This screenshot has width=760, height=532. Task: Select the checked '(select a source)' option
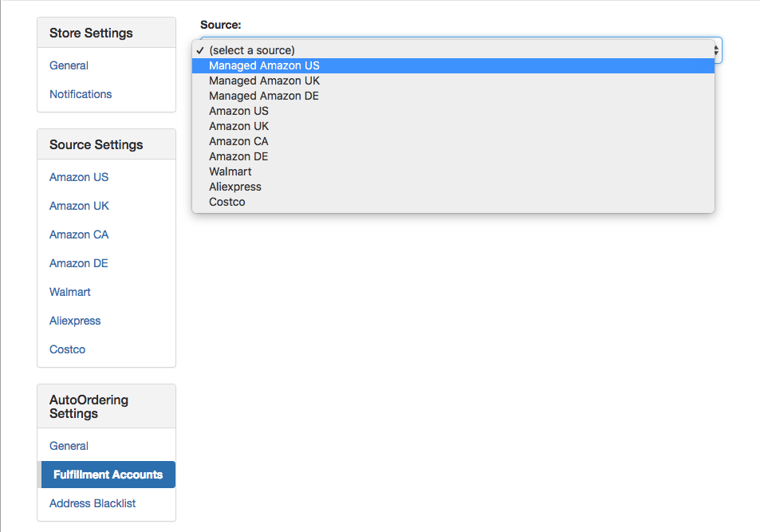pos(453,50)
